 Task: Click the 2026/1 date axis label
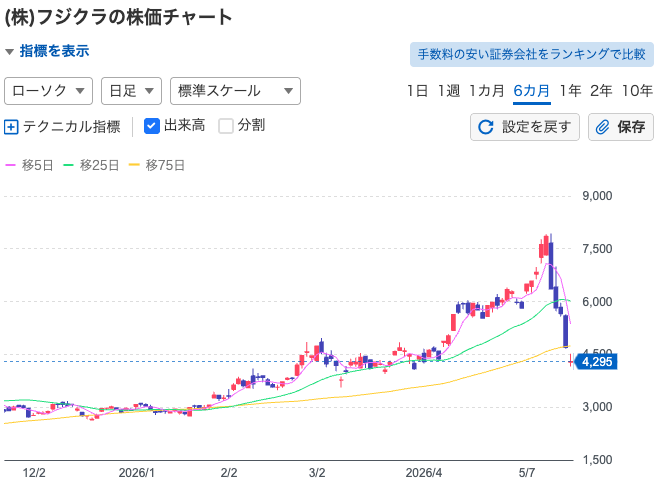[137, 473]
